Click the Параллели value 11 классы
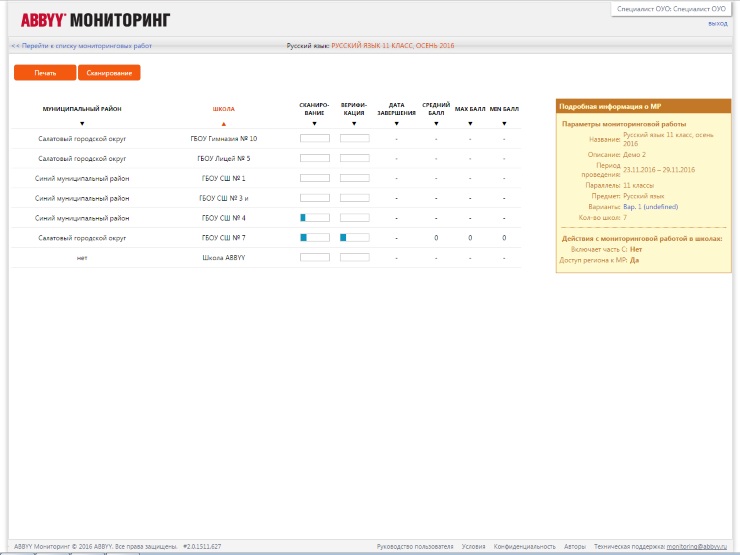 639,185
